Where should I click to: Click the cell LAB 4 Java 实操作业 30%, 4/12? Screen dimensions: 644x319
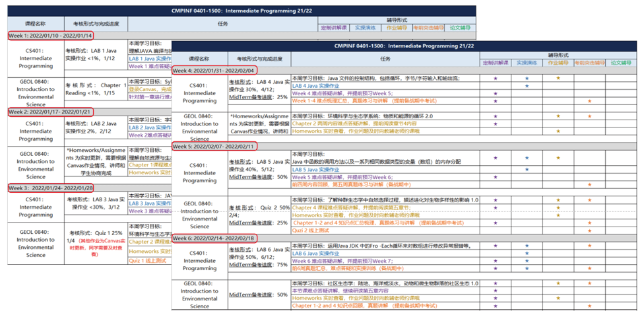tap(259, 89)
